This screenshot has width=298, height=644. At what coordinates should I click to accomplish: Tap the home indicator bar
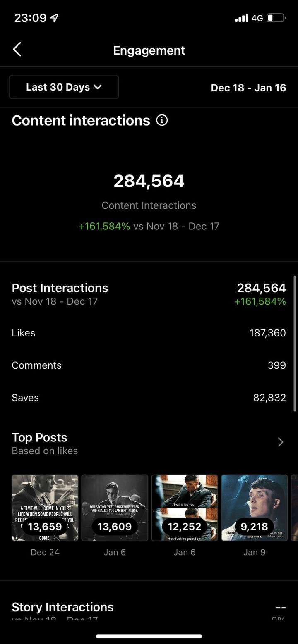click(x=149, y=637)
